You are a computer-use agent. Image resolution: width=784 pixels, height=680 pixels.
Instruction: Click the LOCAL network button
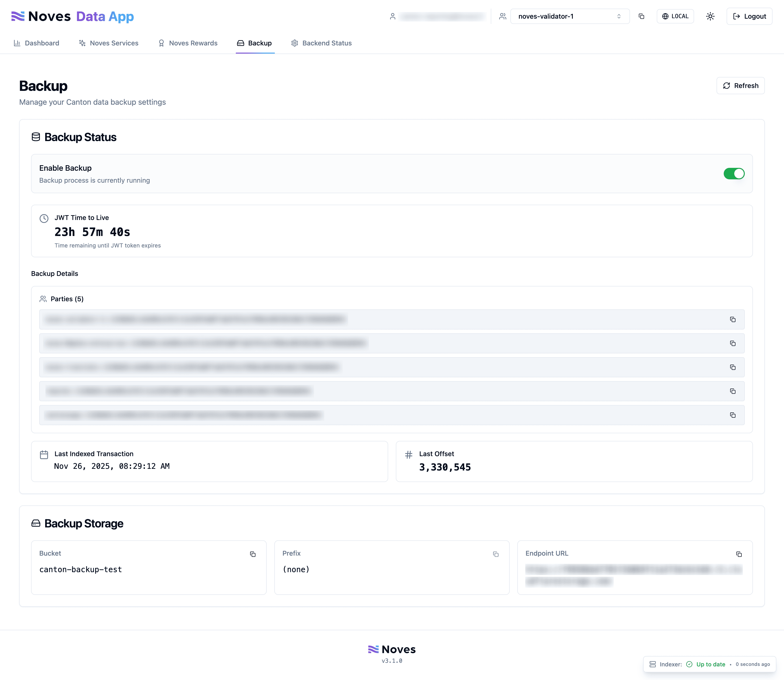click(x=675, y=16)
